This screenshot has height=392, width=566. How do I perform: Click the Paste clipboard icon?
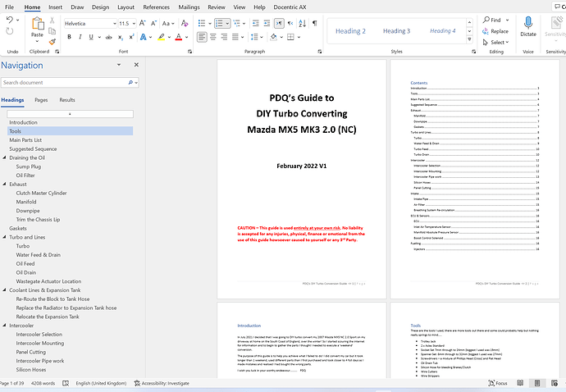[37, 24]
